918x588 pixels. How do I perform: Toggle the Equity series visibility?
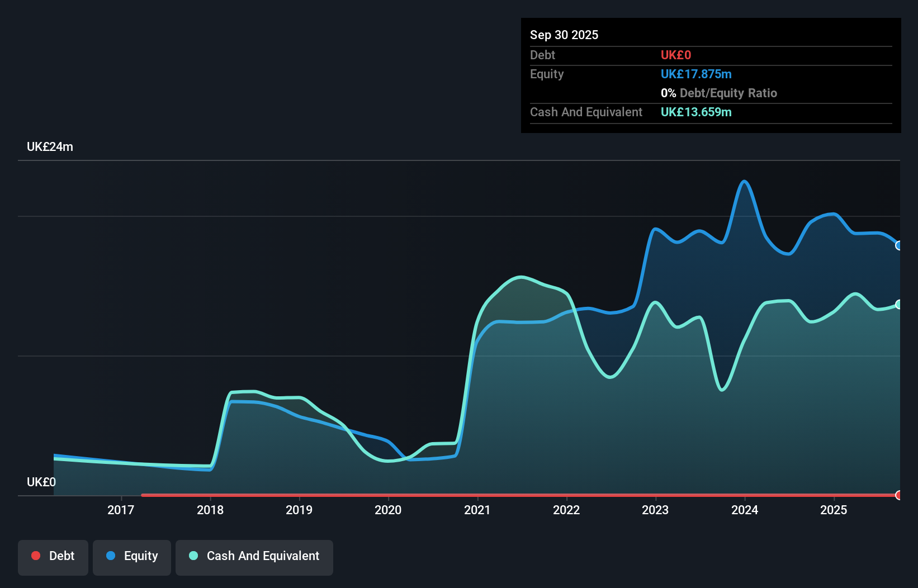131,556
